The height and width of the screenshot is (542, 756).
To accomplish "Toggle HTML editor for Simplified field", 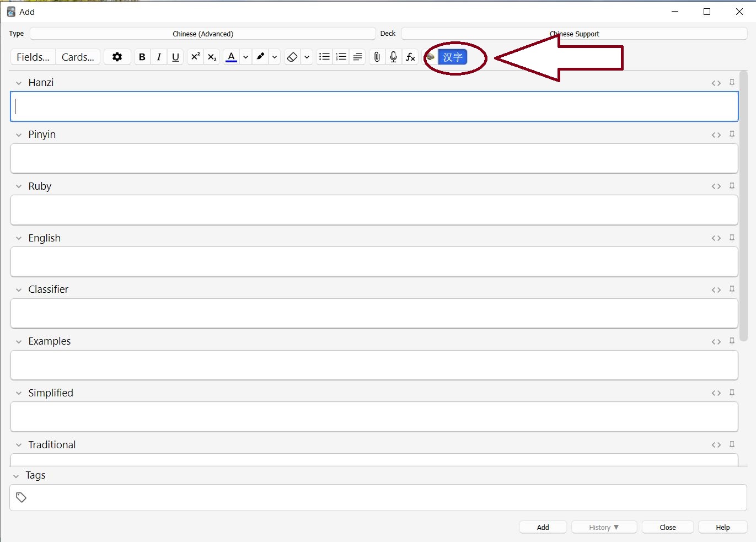I will coord(716,393).
